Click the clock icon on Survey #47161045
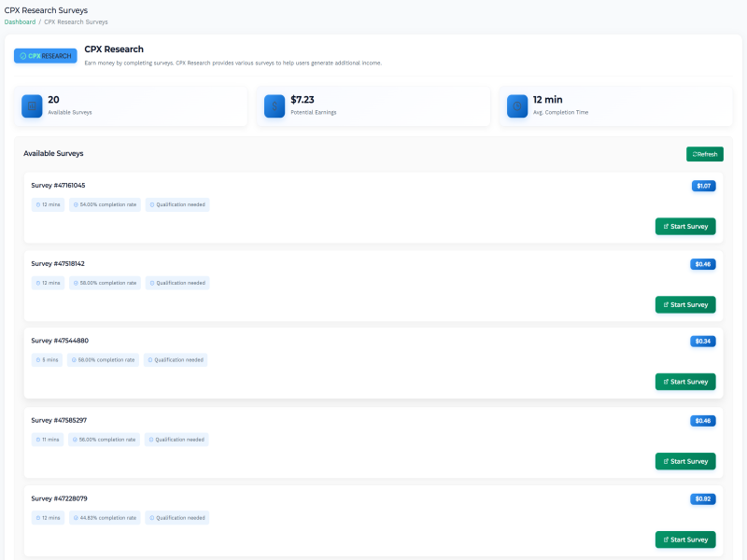The height and width of the screenshot is (560, 747). tap(38, 204)
